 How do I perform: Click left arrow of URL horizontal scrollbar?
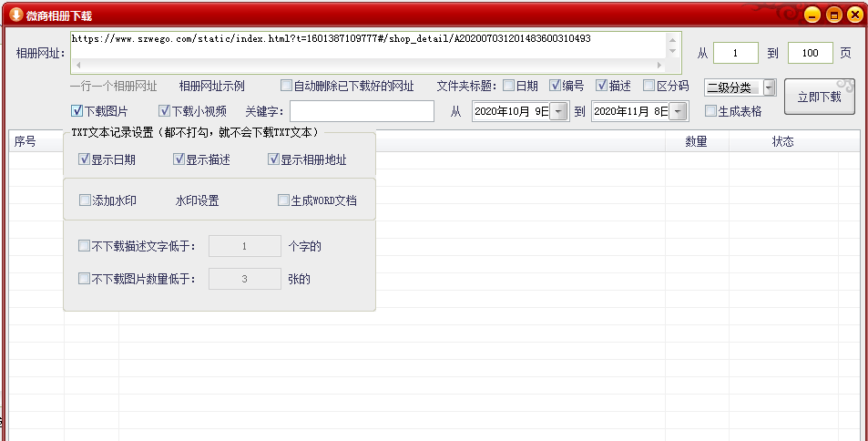pos(76,67)
